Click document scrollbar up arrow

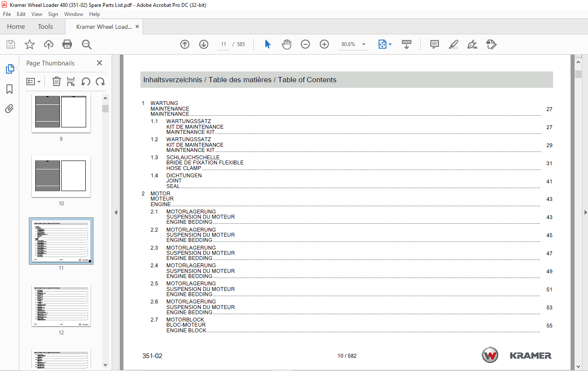pyautogui.click(x=578, y=63)
